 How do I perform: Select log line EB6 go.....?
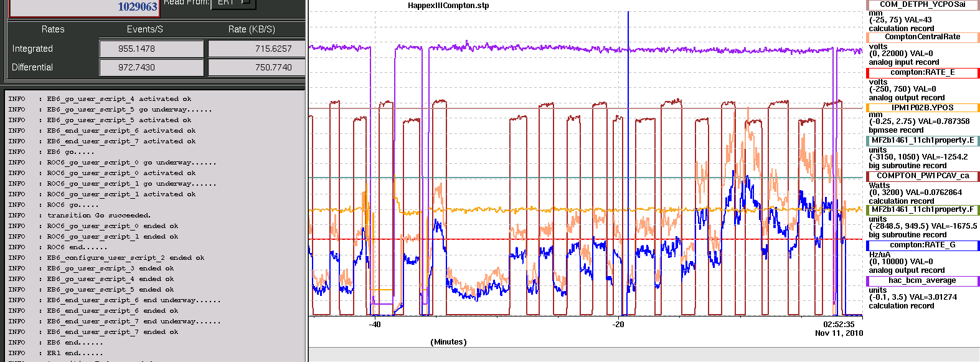pos(51,151)
